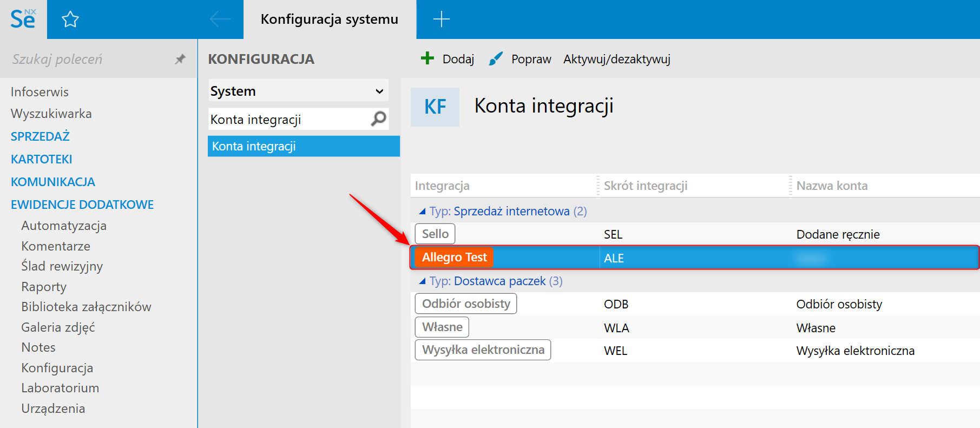The height and width of the screenshot is (428, 980).
Task: Collapse the Dostawca paczek group
Action: (422, 281)
